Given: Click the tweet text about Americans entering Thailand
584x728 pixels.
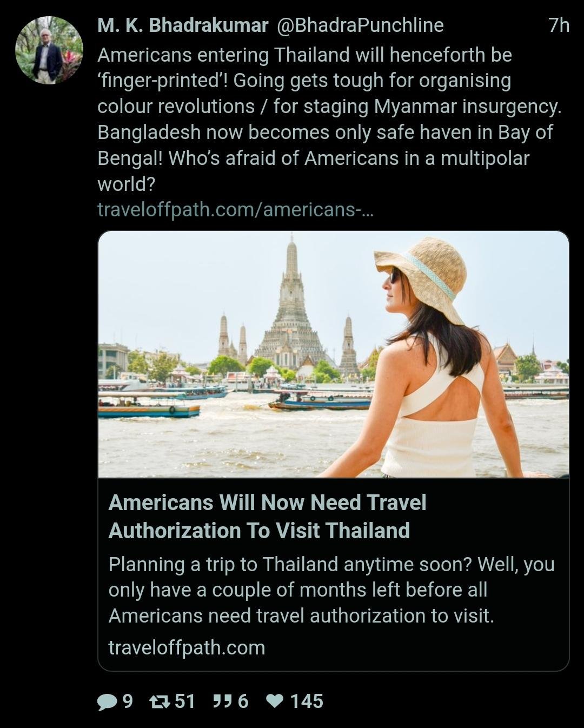Looking at the screenshot, I should 330,120.
